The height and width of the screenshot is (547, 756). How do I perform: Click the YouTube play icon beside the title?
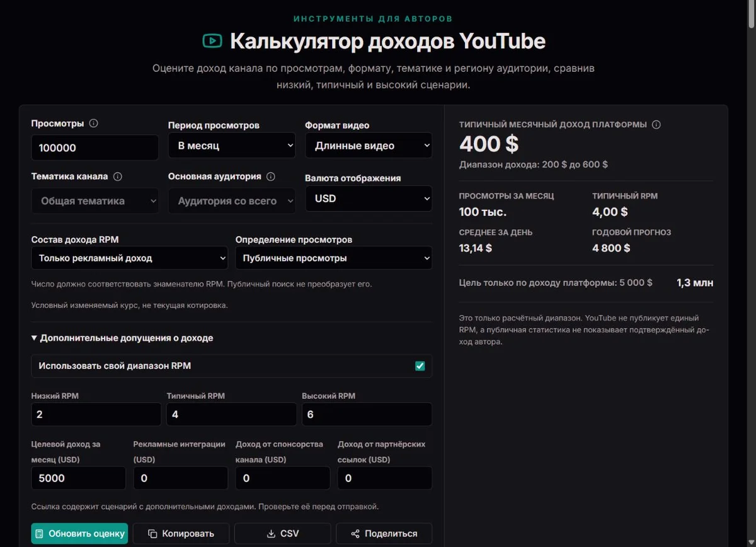coord(212,41)
